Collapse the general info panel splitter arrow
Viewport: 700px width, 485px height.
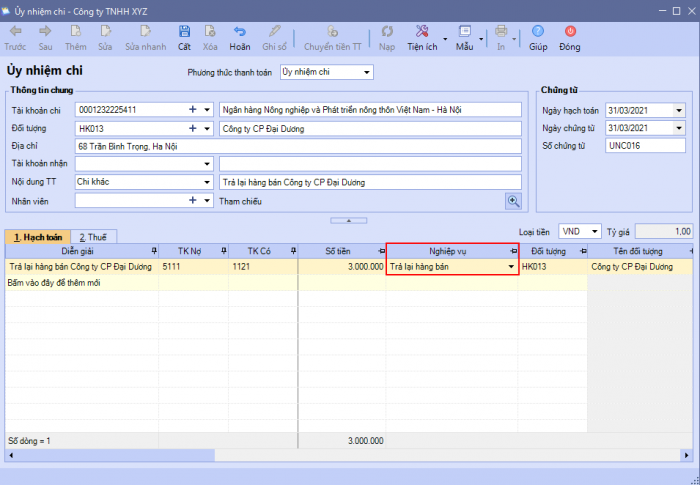tap(348, 219)
